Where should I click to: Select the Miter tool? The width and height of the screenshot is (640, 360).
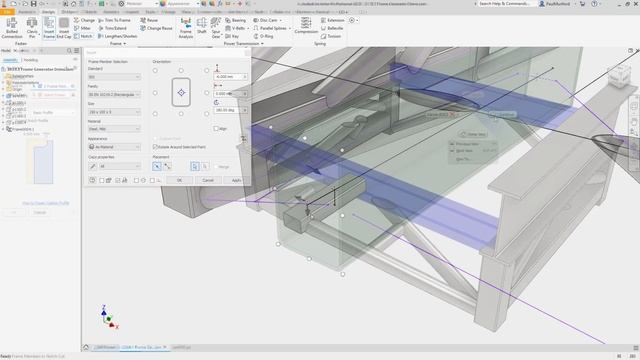(82, 28)
